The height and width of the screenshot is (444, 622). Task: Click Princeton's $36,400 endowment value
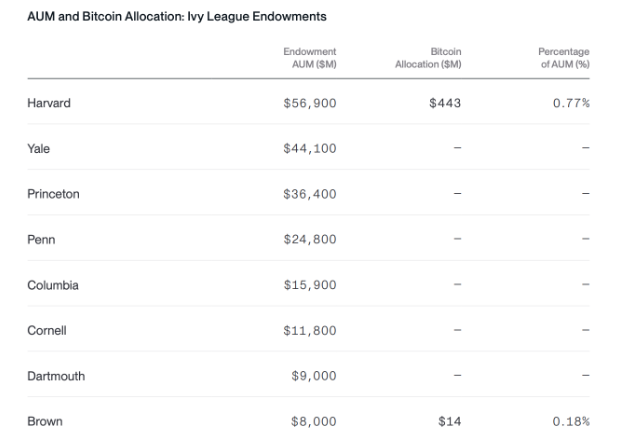click(310, 194)
